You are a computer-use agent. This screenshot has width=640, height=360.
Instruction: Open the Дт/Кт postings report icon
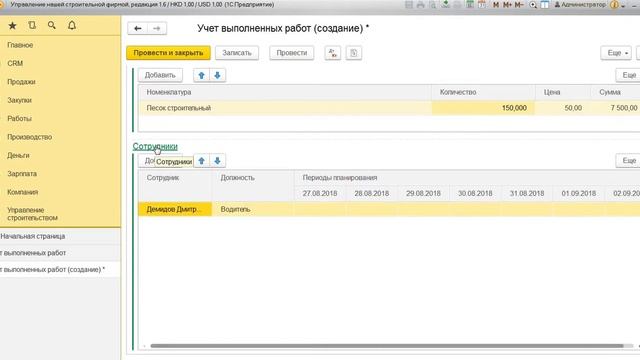pos(333,53)
